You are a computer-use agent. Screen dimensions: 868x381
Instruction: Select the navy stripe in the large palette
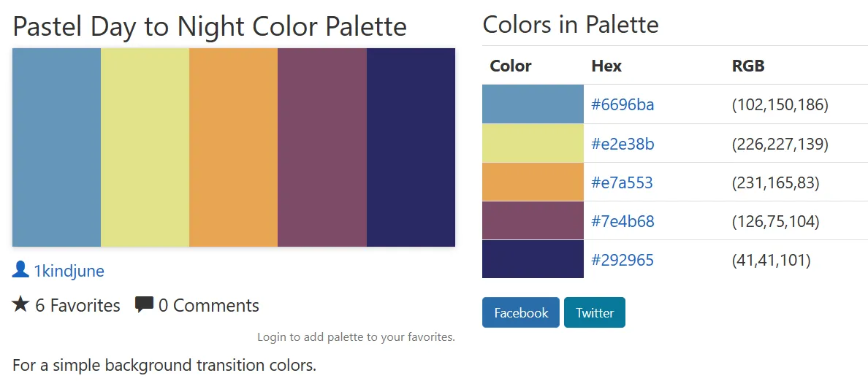411,147
